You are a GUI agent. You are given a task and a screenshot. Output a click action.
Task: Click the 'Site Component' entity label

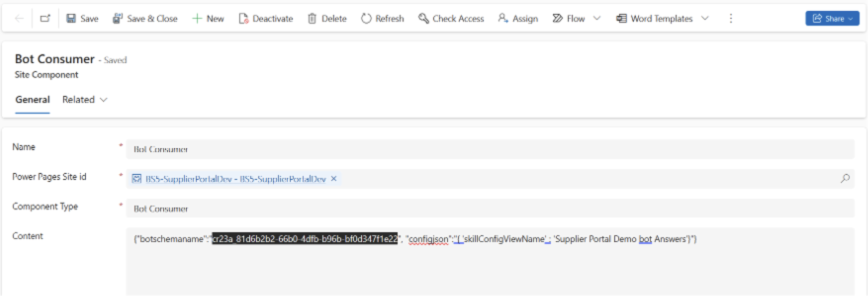(x=46, y=74)
